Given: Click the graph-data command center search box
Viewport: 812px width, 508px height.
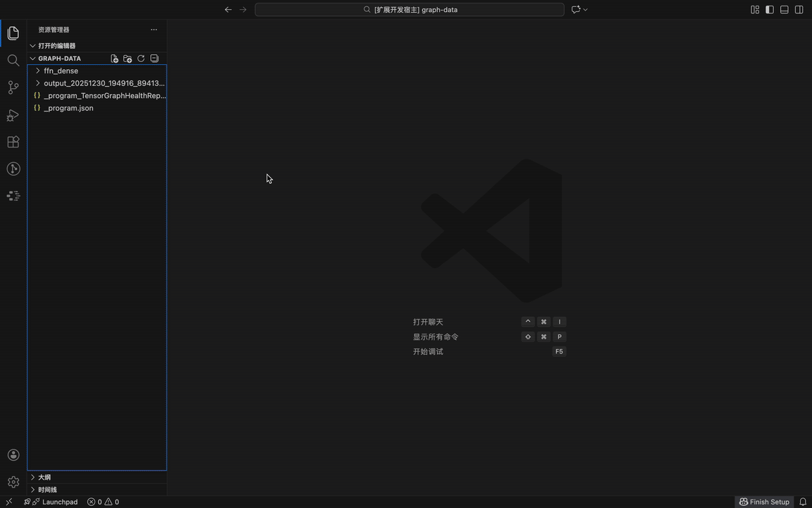Looking at the screenshot, I should click(410, 10).
